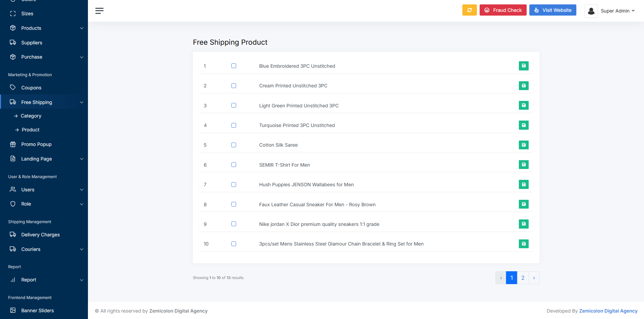This screenshot has height=319, width=644.
Task: Check the Cream Printed Unstitched 3PC checkbox
Action: pyautogui.click(x=234, y=86)
